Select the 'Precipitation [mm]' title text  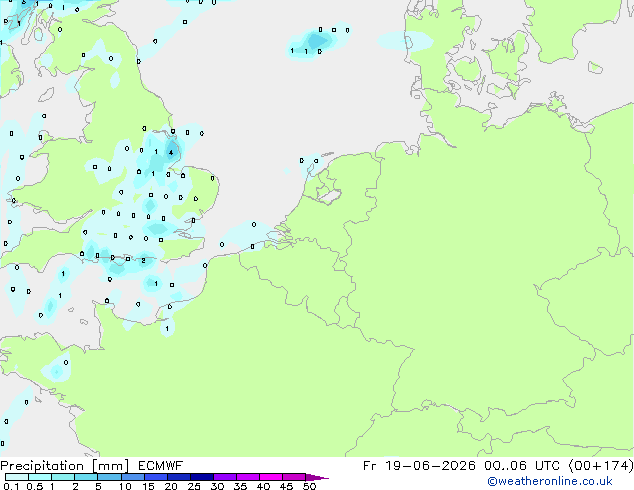(x=65, y=466)
